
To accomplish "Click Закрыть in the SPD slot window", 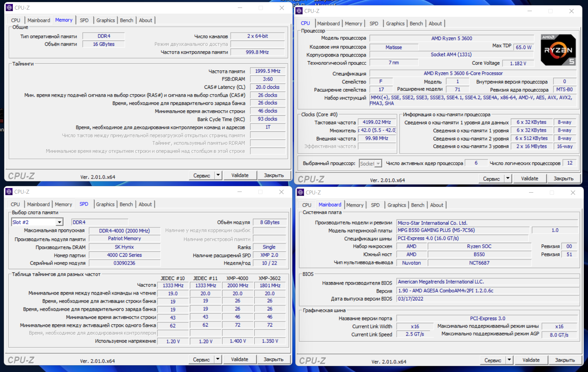I will point(274,359).
